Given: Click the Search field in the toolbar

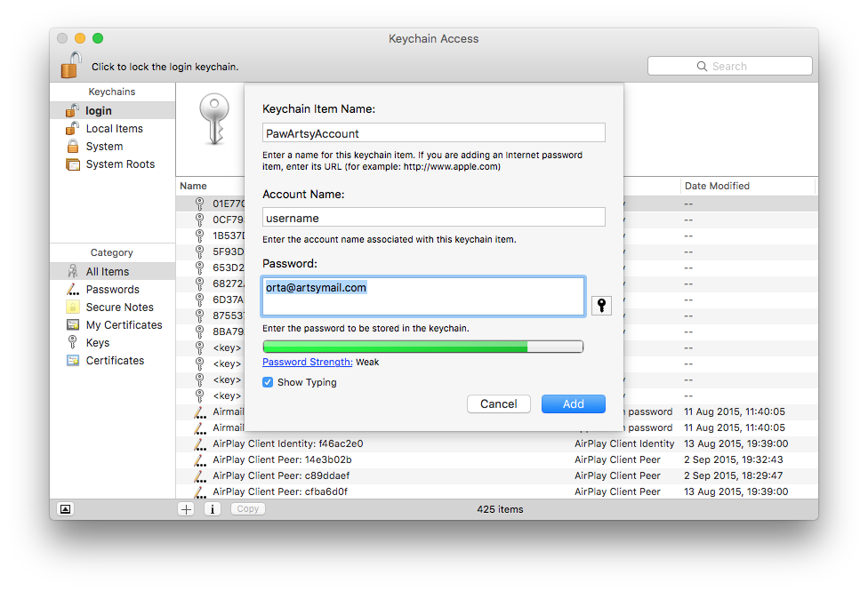Looking at the screenshot, I should coord(729,66).
